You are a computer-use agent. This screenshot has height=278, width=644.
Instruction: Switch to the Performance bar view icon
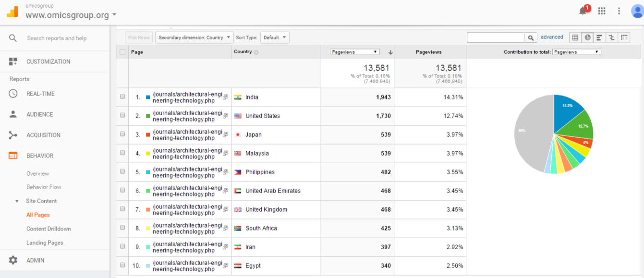[599, 37]
